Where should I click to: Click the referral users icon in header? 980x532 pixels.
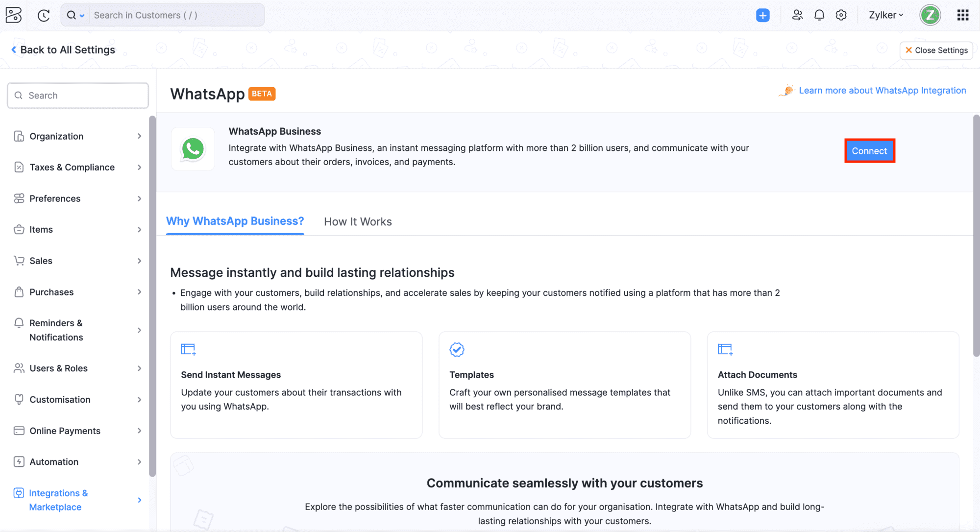click(797, 15)
